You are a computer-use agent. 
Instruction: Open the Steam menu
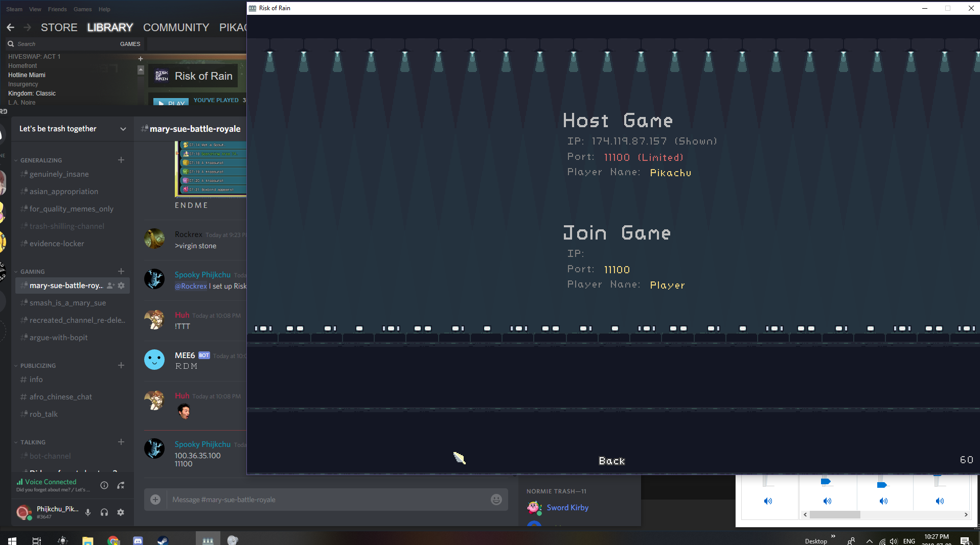[x=14, y=9]
